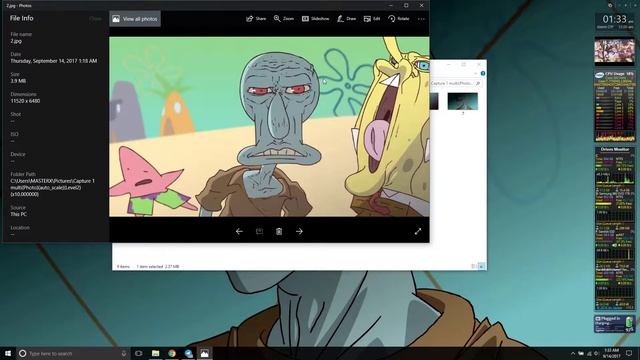Click View all photos button

click(x=135, y=19)
